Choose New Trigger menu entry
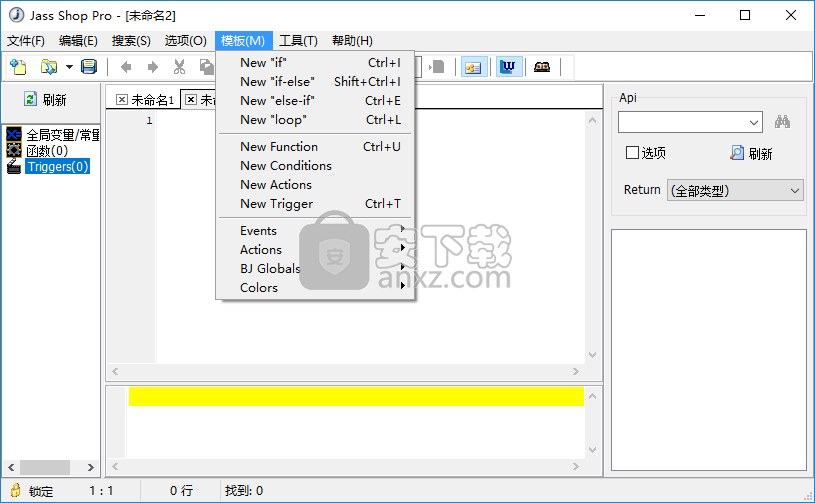The height and width of the screenshot is (503, 815). [x=315, y=204]
